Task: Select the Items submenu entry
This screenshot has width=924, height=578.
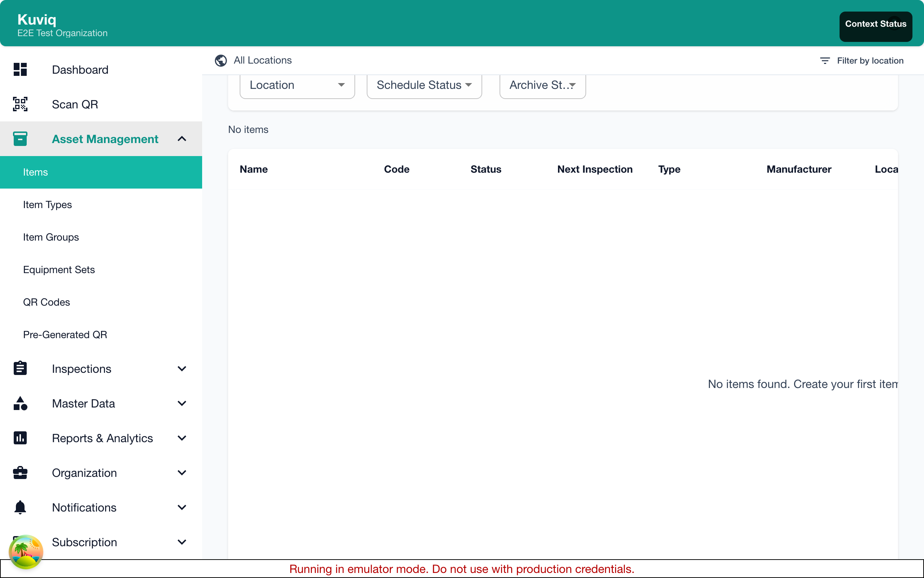Action: pyautogui.click(x=101, y=172)
